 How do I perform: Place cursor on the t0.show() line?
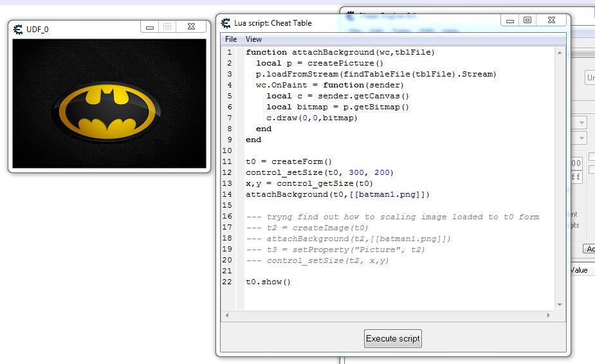[268, 282]
